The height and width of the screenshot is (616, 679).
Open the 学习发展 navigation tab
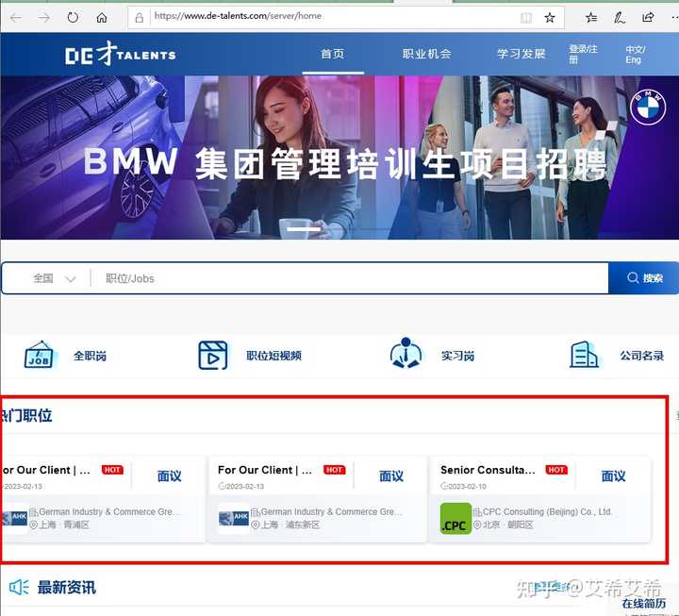(x=521, y=54)
